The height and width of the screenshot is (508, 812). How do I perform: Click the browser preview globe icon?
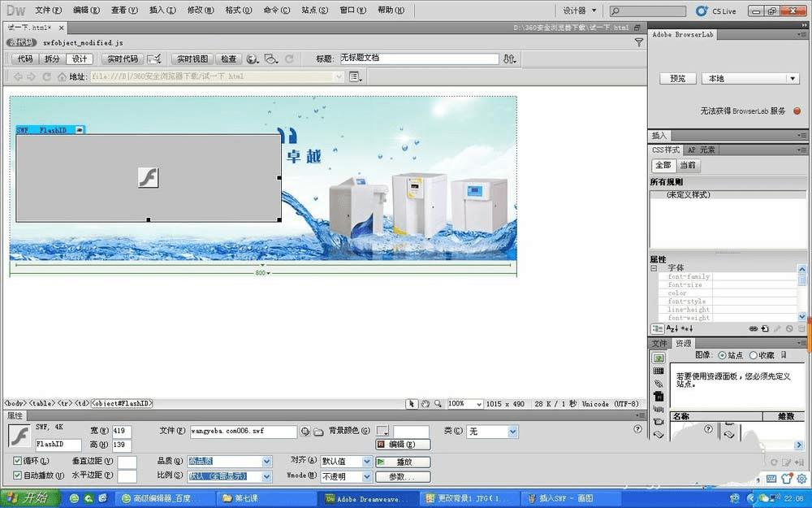253,59
